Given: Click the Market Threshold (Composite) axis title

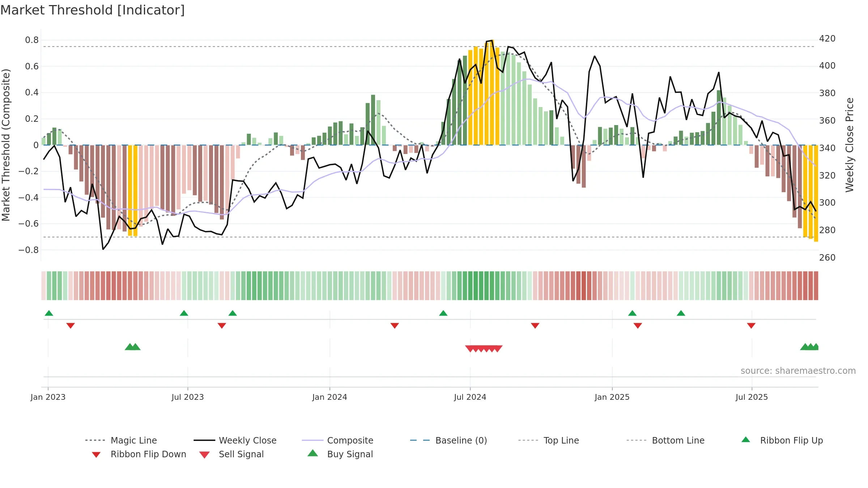Looking at the screenshot, I should click(6, 145).
